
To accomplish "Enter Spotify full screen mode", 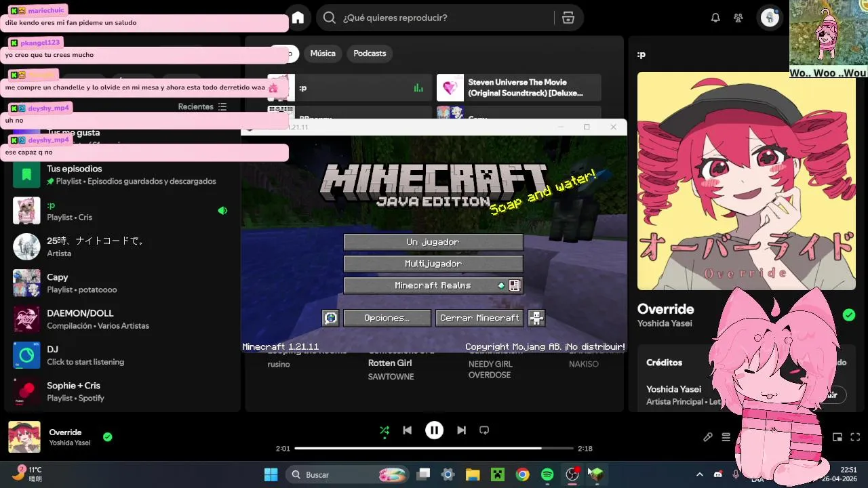I will 855,437.
